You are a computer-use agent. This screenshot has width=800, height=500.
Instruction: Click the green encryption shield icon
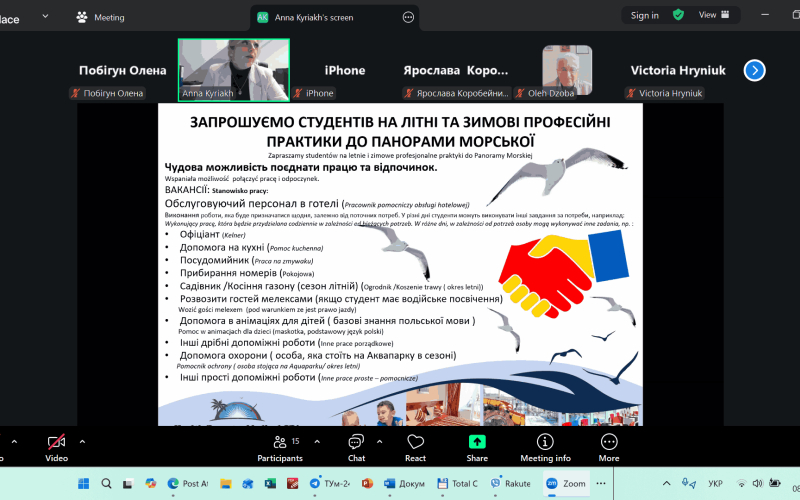point(679,15)
